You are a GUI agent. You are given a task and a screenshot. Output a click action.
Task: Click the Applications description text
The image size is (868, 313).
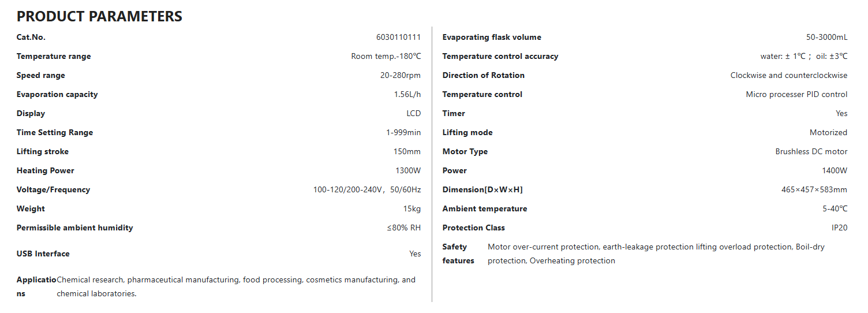(235, 286)
